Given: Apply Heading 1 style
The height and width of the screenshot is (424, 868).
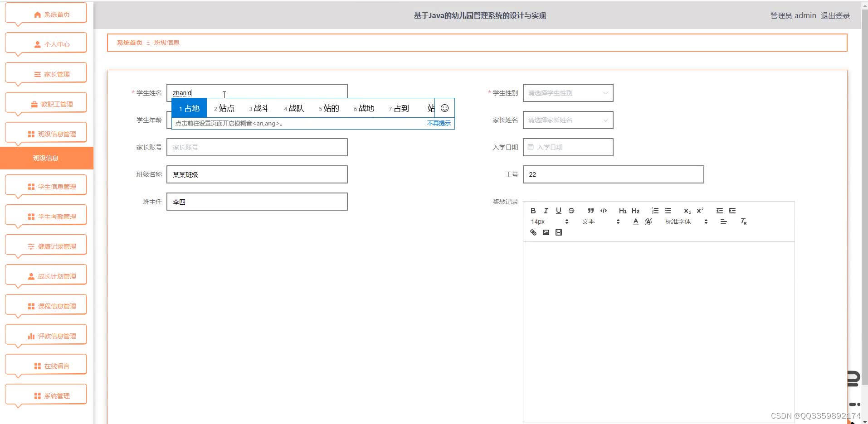Looking at the screenshot, I should point(623,211).
